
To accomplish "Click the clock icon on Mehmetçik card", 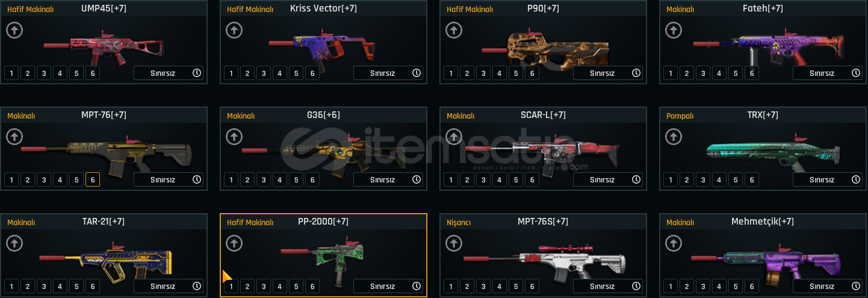I will [856, 286].
